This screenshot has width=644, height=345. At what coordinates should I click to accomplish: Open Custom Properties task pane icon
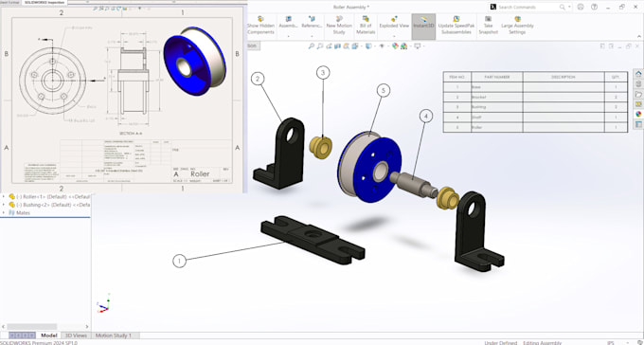pos(638,124)
